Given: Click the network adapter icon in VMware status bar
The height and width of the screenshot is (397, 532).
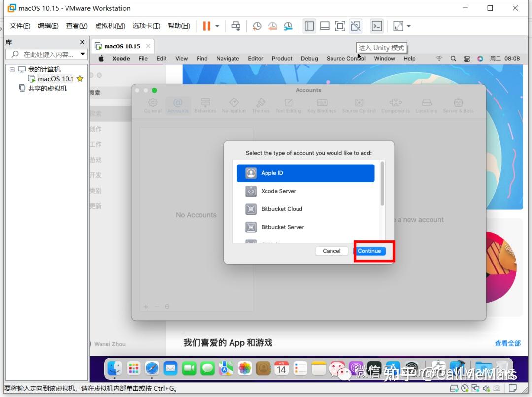Looking at the screenshot, I should coord(476,388).
